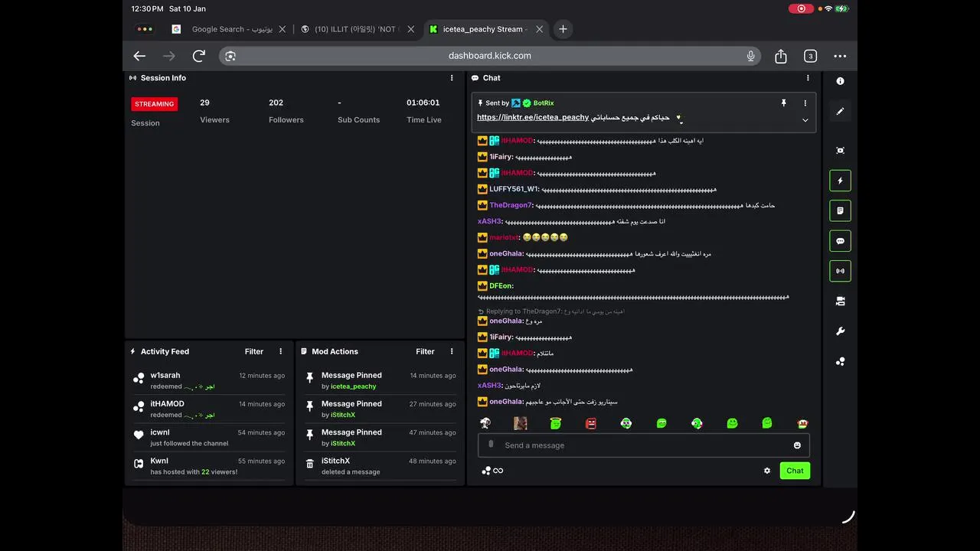Open a new browser tab with plus
The height and width of the screenshot is (551, 980).
(563, 29)
